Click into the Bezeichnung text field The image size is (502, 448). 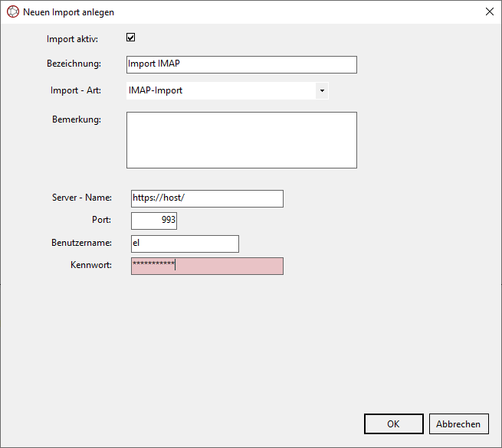point(241,64)
